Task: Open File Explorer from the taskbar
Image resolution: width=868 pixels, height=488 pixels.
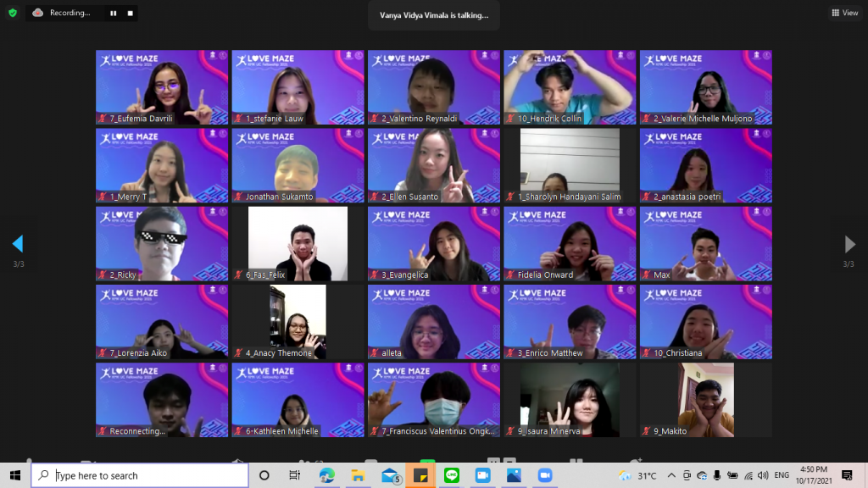Action: 359,475
